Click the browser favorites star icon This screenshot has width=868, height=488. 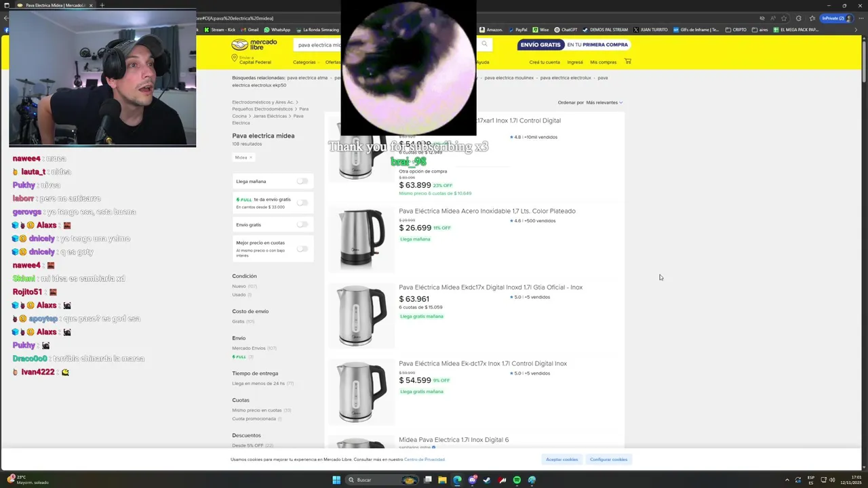(x=784, y=18)
